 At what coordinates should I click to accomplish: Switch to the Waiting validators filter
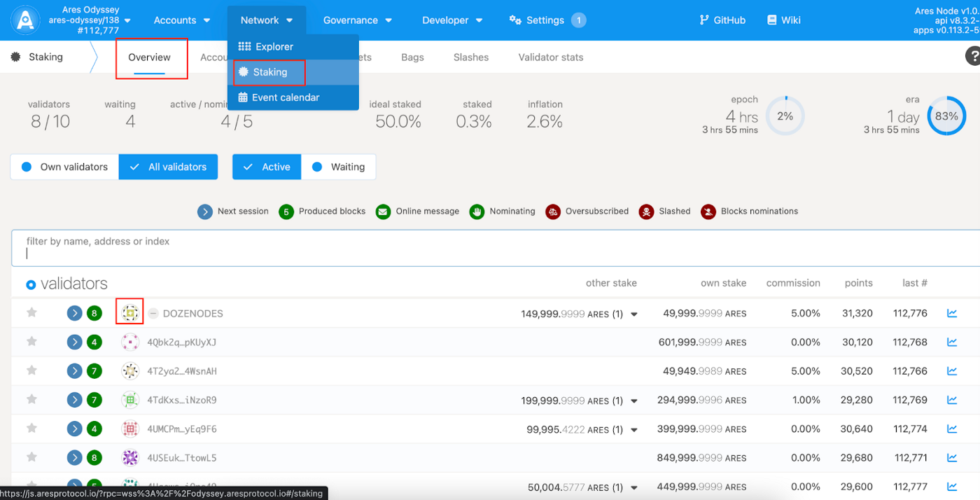click(x=338, y=167)
